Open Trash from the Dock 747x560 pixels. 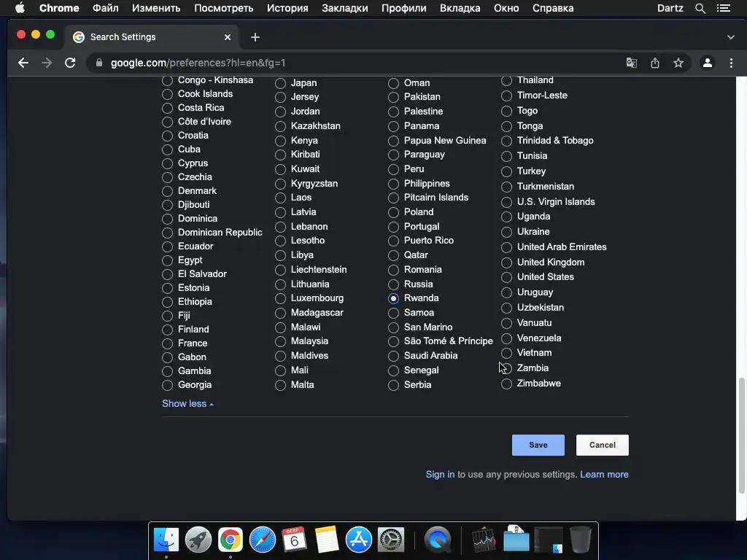pos(580,540)
